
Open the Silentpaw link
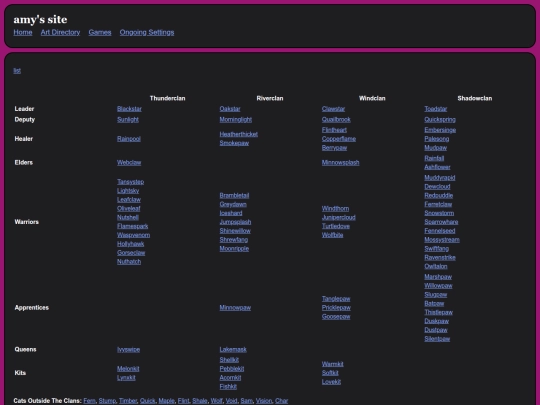(x=437, y=339)
